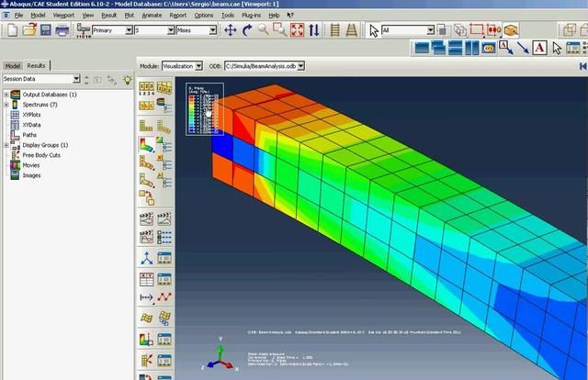Viewport: 588px width, 380px height.
Task: Toggle perspective view icon
Action: pos(352,30)
